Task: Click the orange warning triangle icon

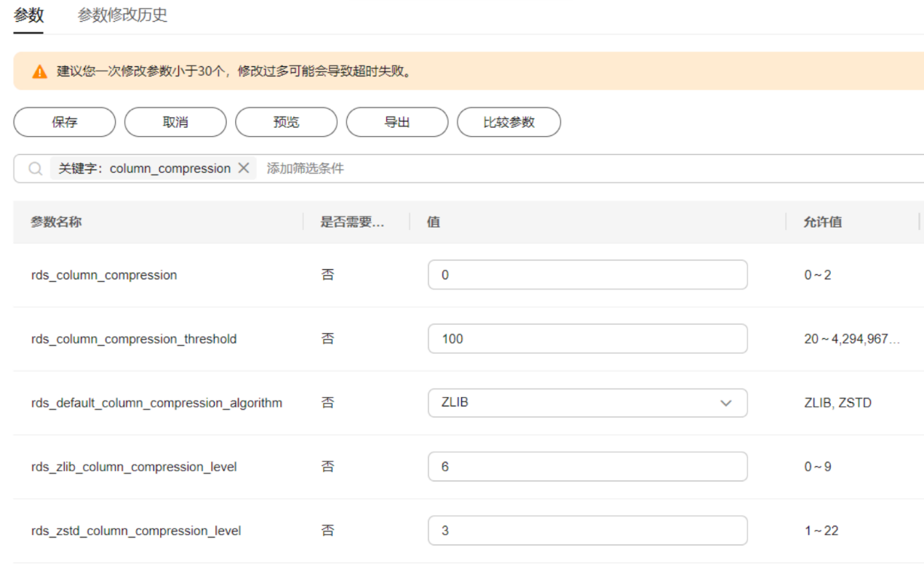Action: (x=39, y=72)
